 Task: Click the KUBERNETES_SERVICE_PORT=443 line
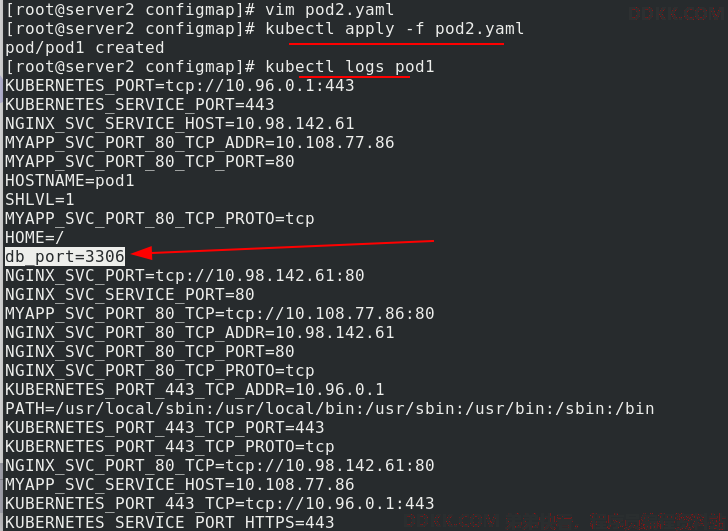140,104
